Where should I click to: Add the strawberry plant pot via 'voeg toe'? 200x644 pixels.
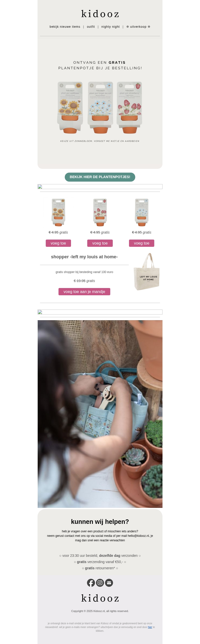(x=100, y=243)
